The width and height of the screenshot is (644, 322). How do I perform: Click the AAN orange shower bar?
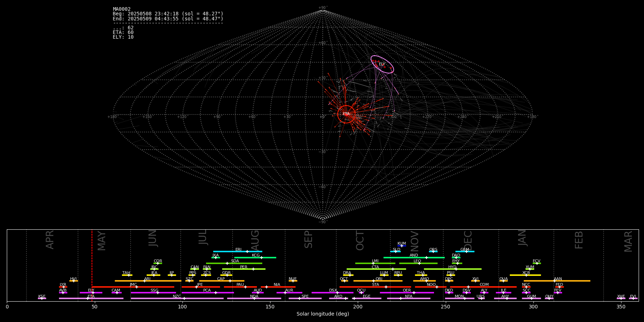pyautogui.click(x=557, y=281)
